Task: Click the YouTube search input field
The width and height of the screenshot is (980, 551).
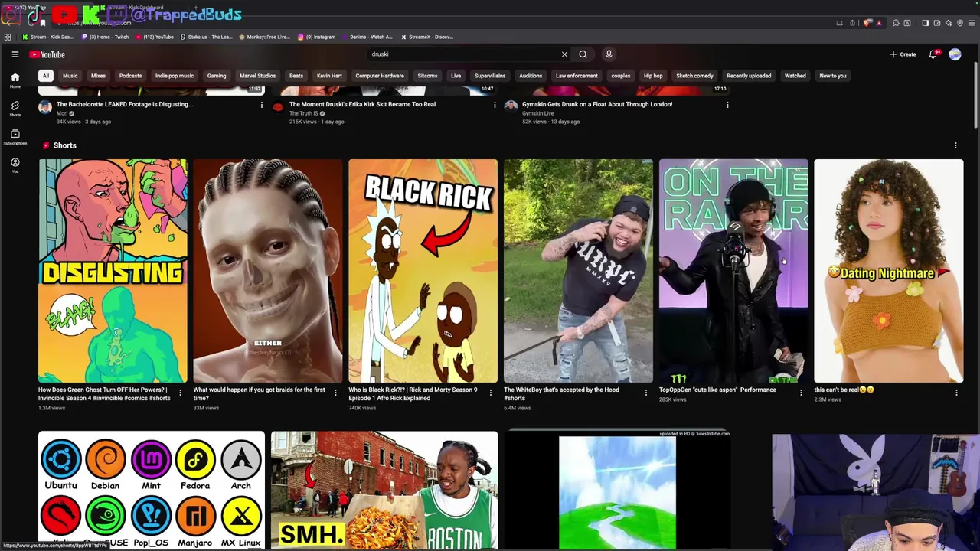Action: (x=463, y=54)
